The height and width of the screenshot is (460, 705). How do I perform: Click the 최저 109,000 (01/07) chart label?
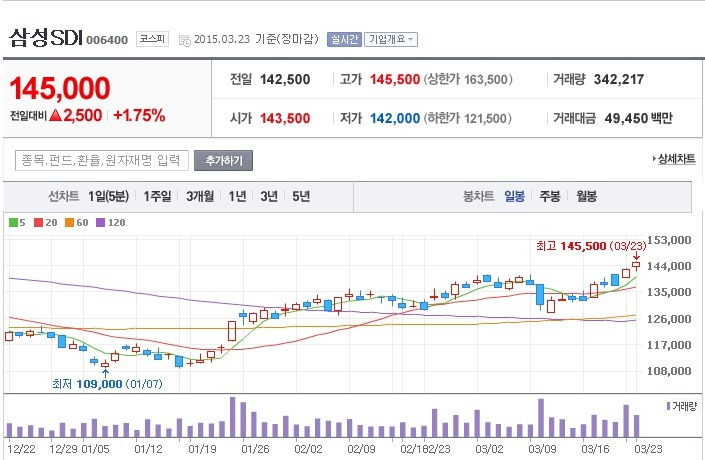click(107, 384)
